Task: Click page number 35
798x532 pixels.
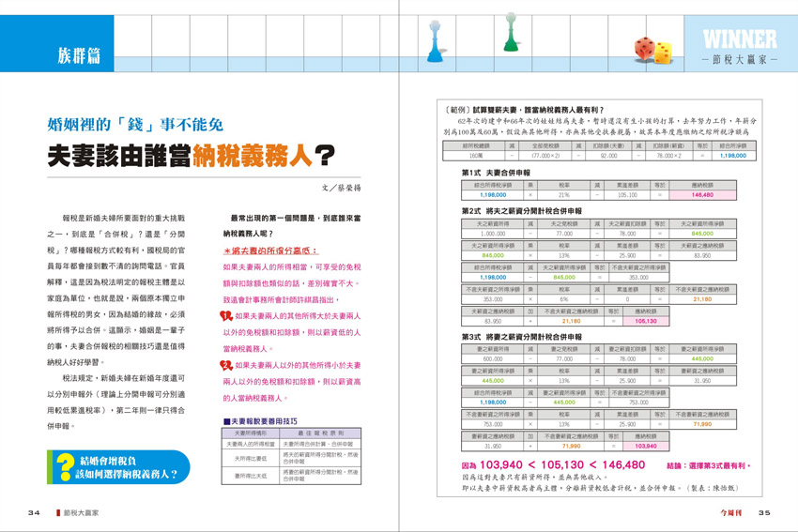Action: pos(764,512)
